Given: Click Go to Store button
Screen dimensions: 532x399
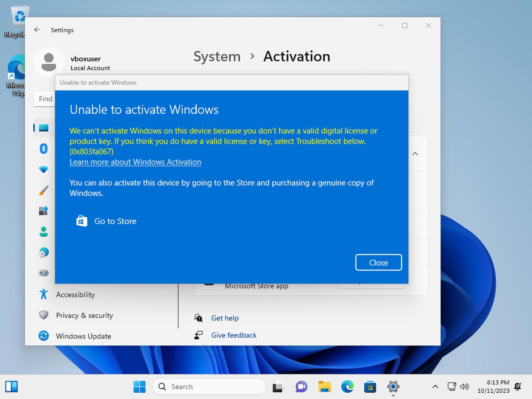Looking at the screenshot, I should click(106, 221).
